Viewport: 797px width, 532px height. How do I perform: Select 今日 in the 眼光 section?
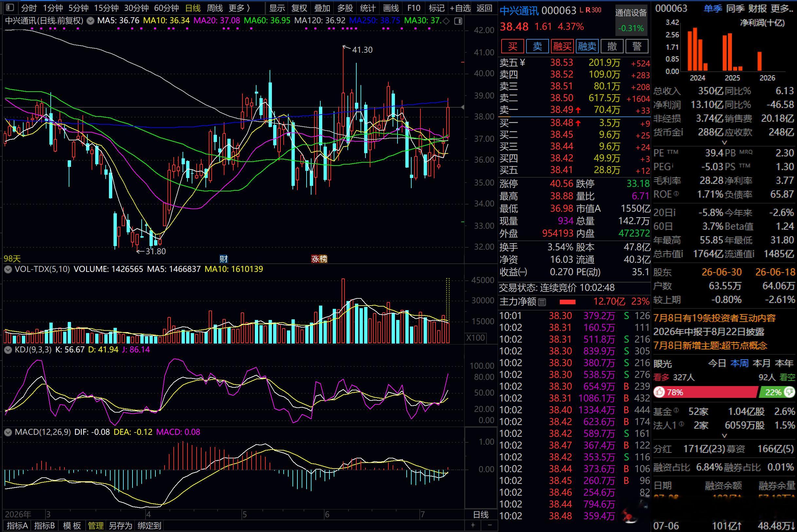717,364
